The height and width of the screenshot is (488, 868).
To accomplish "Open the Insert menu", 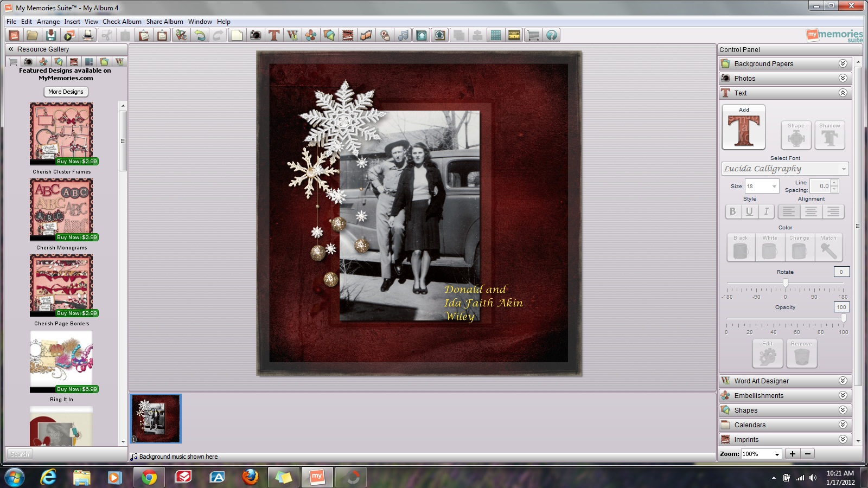I will coord(72,22).
